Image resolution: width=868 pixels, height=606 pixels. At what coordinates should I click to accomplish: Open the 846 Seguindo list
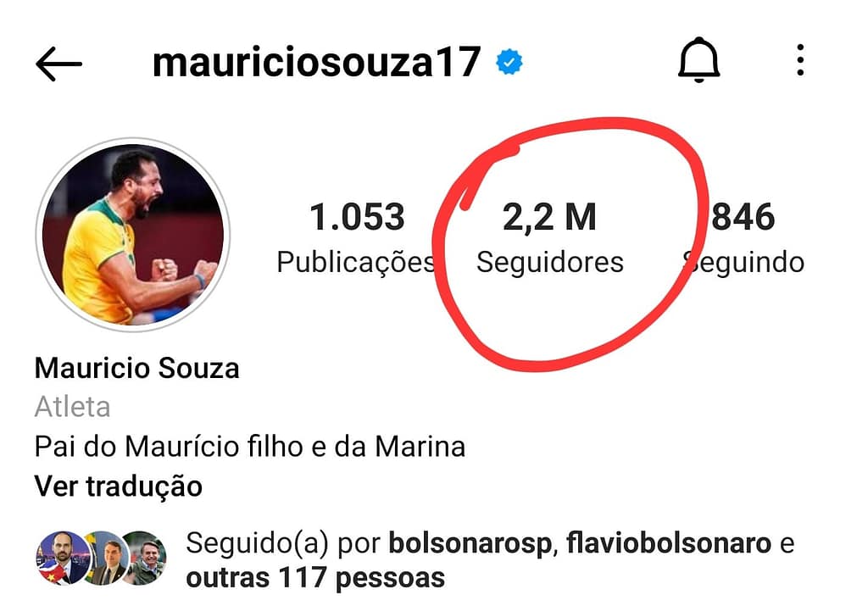click(x=743, y=237)
